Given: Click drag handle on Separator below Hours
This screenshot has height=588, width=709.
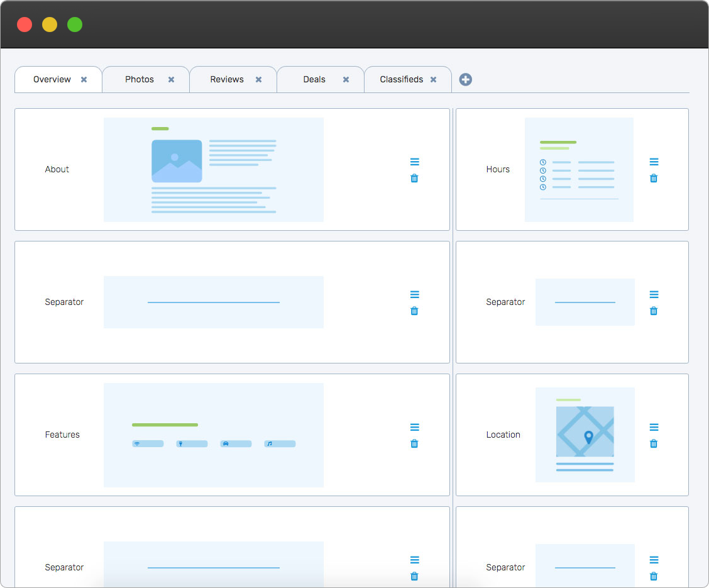Looking at the screenshot, I should pos(654,294).
